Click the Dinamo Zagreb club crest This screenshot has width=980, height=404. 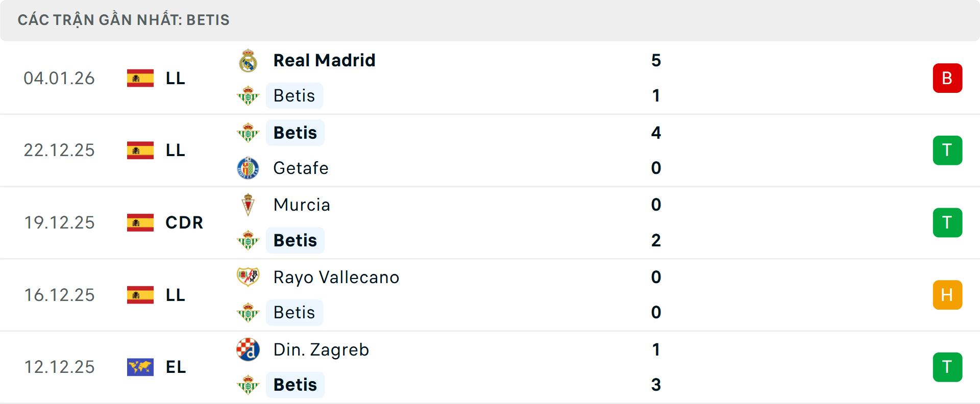pyautogui.click(x=248, y=349)
